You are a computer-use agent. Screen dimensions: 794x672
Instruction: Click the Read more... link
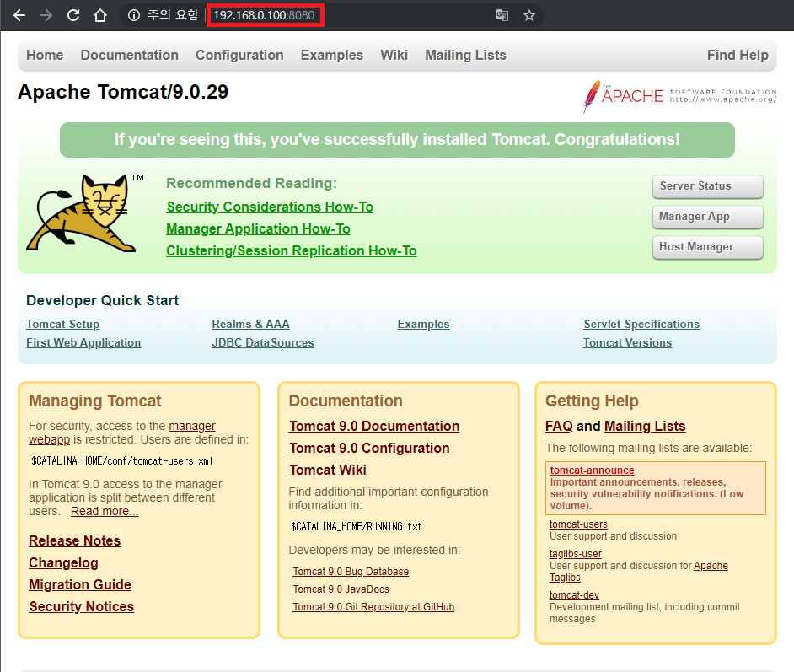tap(105, 512)
